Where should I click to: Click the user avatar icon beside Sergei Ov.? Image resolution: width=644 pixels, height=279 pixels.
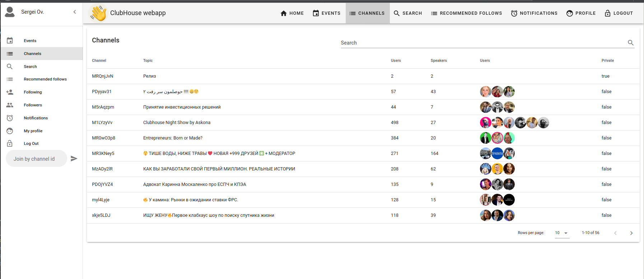coord(10,12)
